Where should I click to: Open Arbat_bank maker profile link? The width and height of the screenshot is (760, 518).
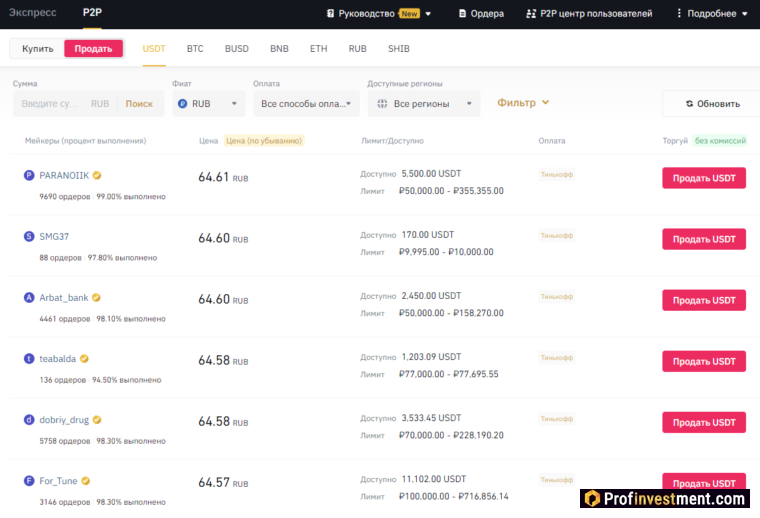[x=63, y=298]
